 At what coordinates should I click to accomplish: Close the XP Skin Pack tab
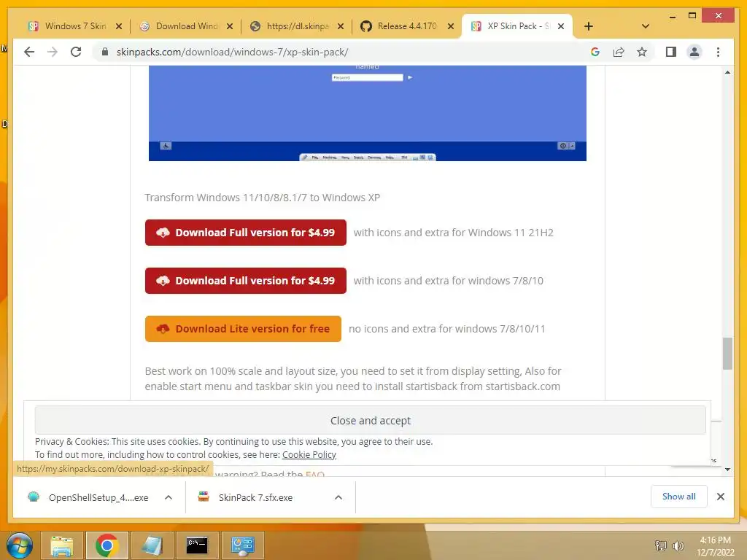(561, 26)
